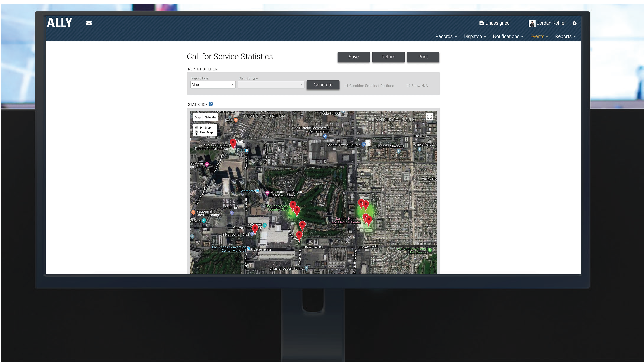Viewport: 644px width, 362px height.
Task: Click the red pin near SLS Las Vegas
Action: point(233,144)
